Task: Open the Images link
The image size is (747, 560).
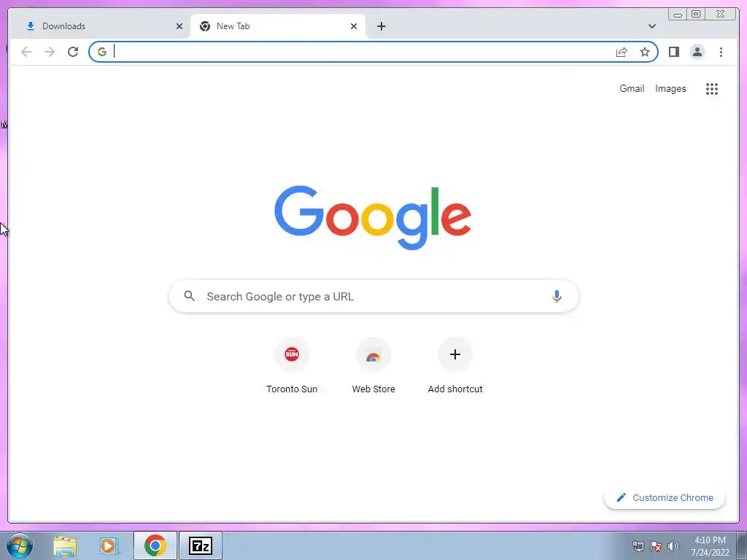Action: [670, 88]
